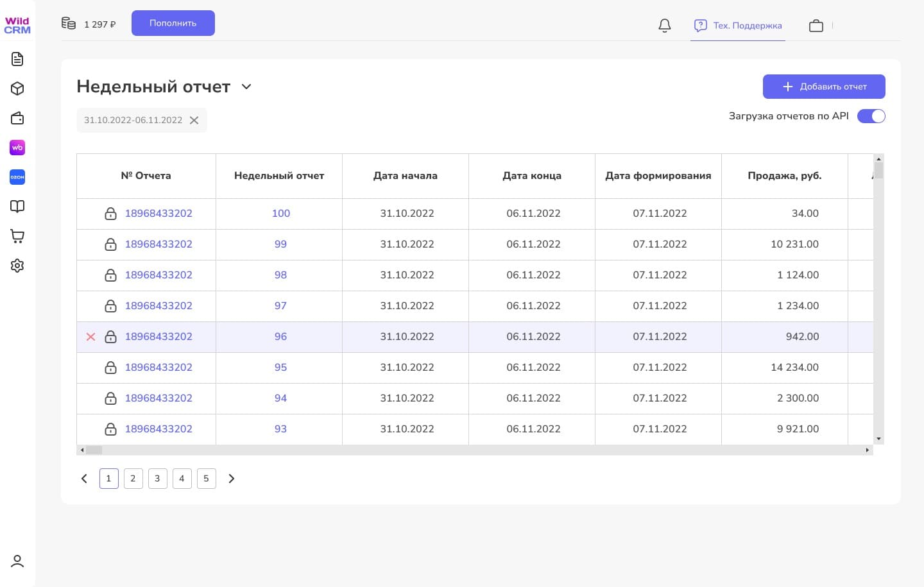Image resolution: width=924 pixels, height=587 pixels.
Task: Remove the 31.10.2022-06.11.2022 date filter
Action: [194, 120]
